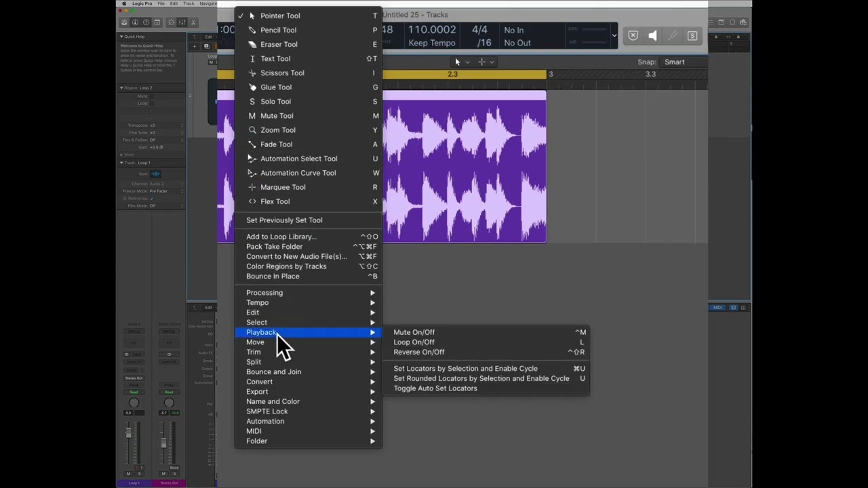This screenshot has height=488, width=868.
Task: Click the Replace mode shield-X button
Action: pos(633,36)
